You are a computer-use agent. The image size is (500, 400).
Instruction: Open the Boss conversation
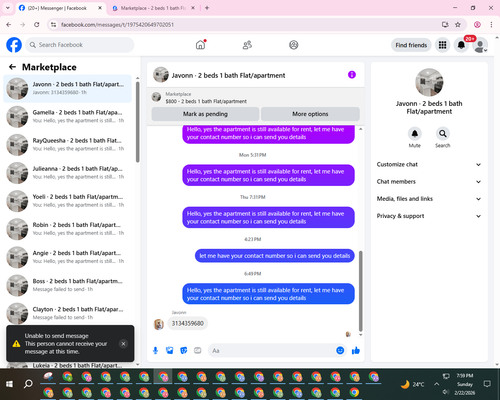pyautogui.click(x=68, y=285)
